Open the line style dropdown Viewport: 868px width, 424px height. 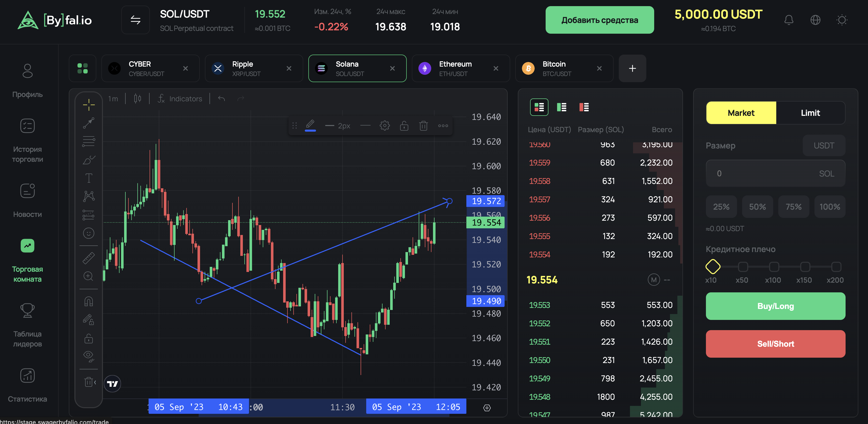(x=365, y=126)
